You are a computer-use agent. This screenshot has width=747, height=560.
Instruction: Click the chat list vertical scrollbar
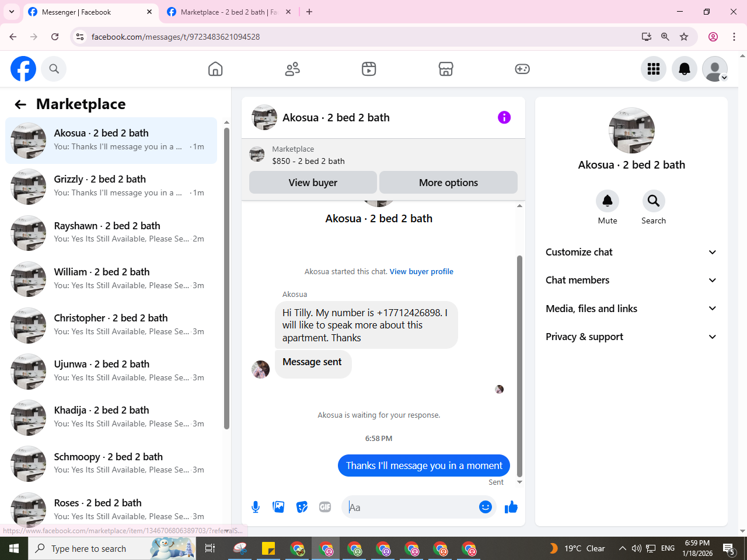[227, 278]
